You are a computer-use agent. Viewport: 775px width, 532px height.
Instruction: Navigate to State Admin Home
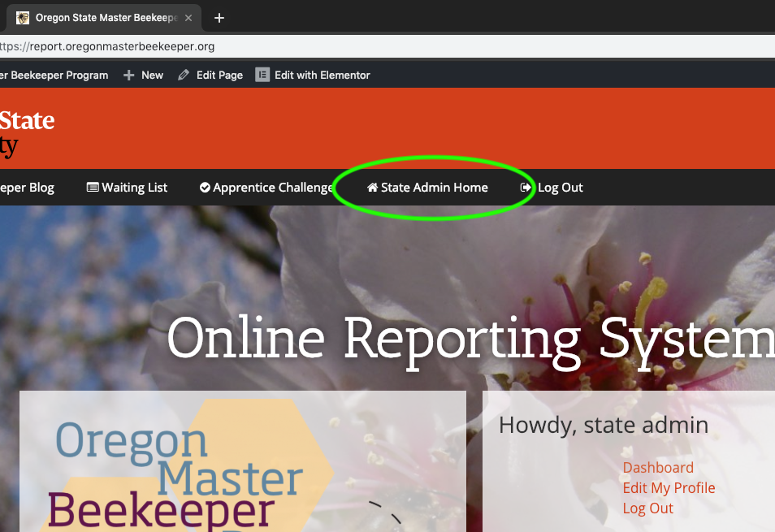pos(427,188)
